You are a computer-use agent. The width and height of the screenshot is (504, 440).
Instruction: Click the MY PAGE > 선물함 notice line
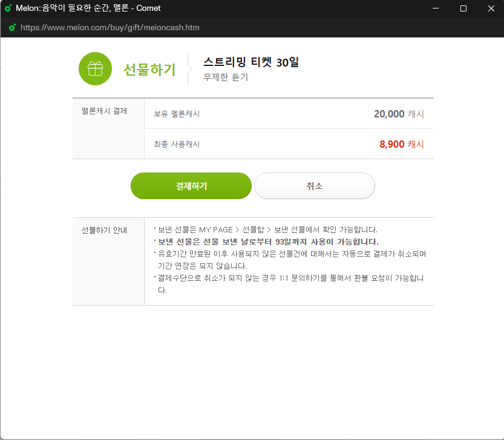point(267,229)
